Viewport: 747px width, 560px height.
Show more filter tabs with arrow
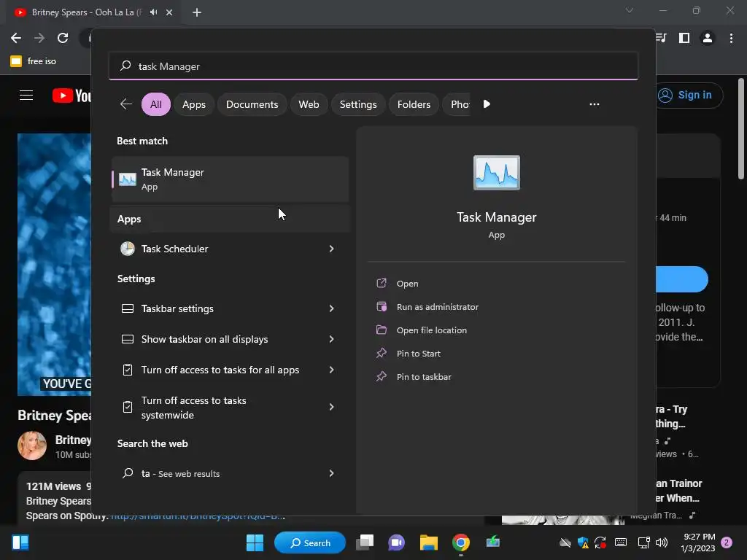coord(487,104)
